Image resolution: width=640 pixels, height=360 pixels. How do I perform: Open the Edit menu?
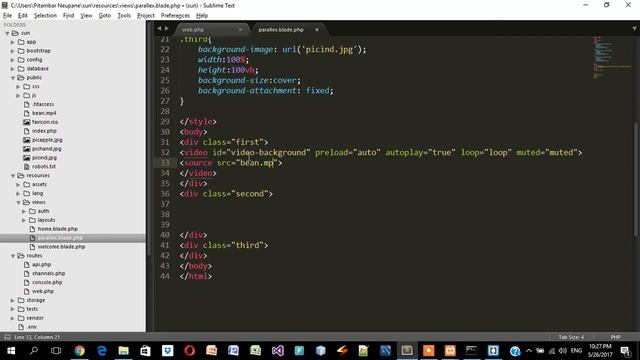(x=23, y=16)
